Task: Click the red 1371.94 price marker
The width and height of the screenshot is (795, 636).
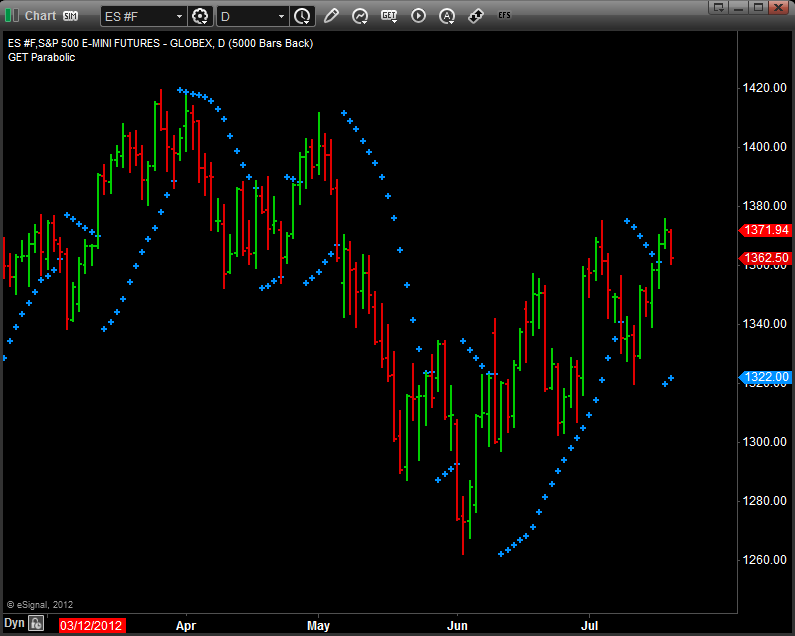Action: 766,230
